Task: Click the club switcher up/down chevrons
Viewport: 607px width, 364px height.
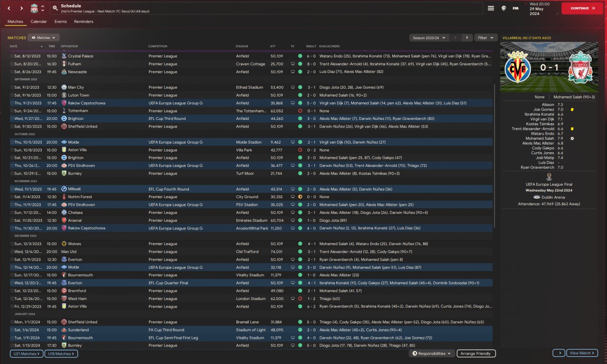Action: [43, 8]
